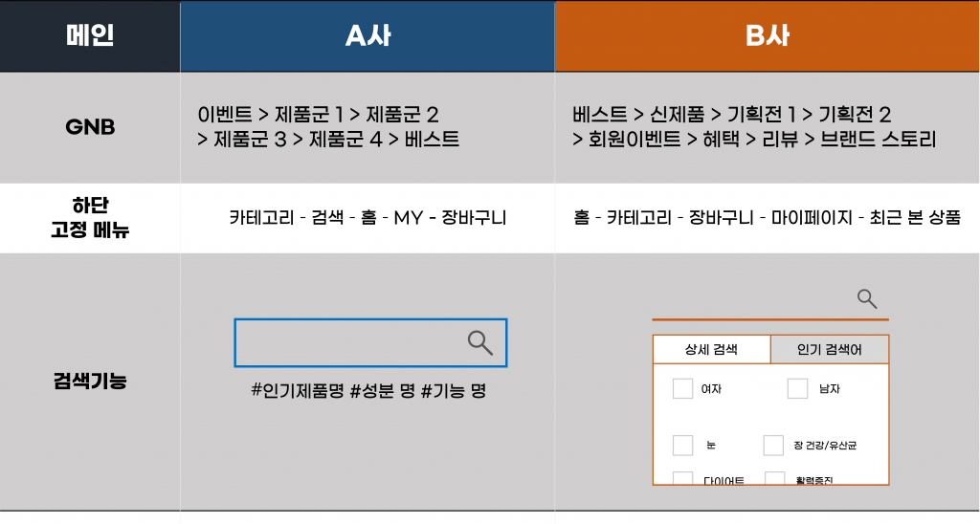Switch to the 상세 검색 tab
The width and height of the screenshot is (980, 524).
[711, 350]
